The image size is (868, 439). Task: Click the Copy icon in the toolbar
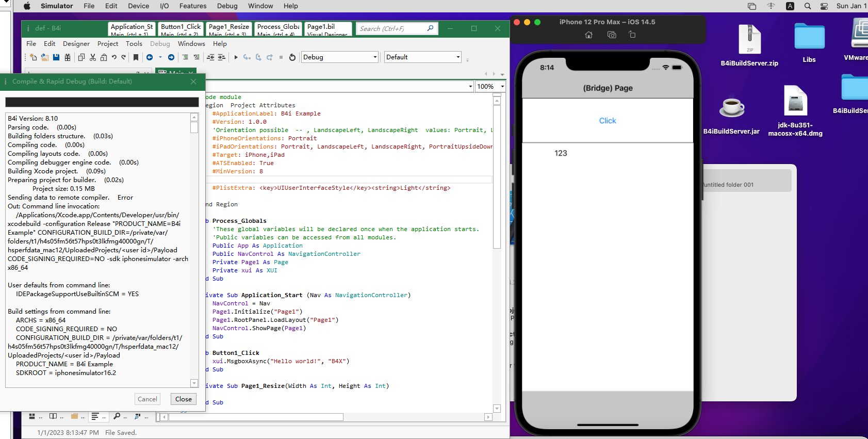(81, 57)
